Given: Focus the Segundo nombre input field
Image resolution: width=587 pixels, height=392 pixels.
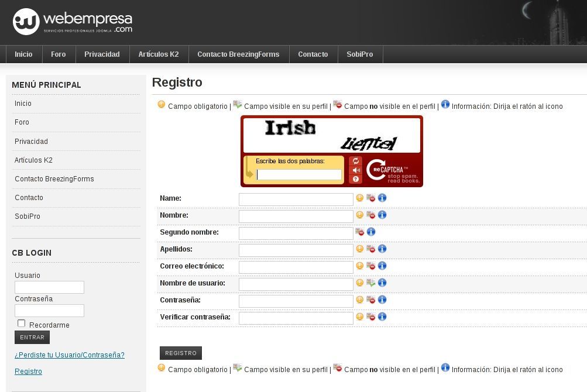Looking at the screenshot, I should tap(296, 233).
